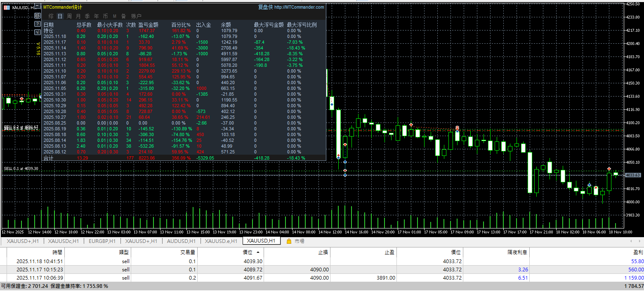This screenshot has width=644, height=292.
Task: Click the 可用保證金 2 701.24 status text
Action: tap(25, 286)
